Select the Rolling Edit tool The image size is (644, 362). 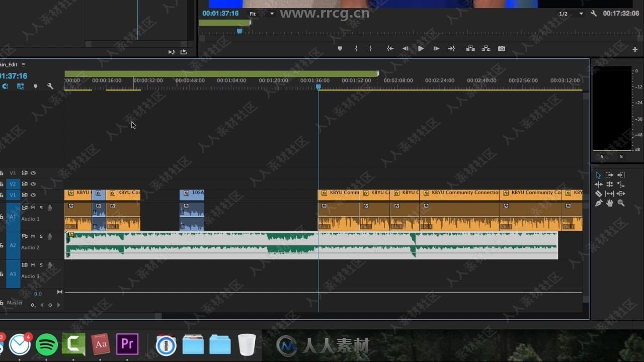coord(609,185)
